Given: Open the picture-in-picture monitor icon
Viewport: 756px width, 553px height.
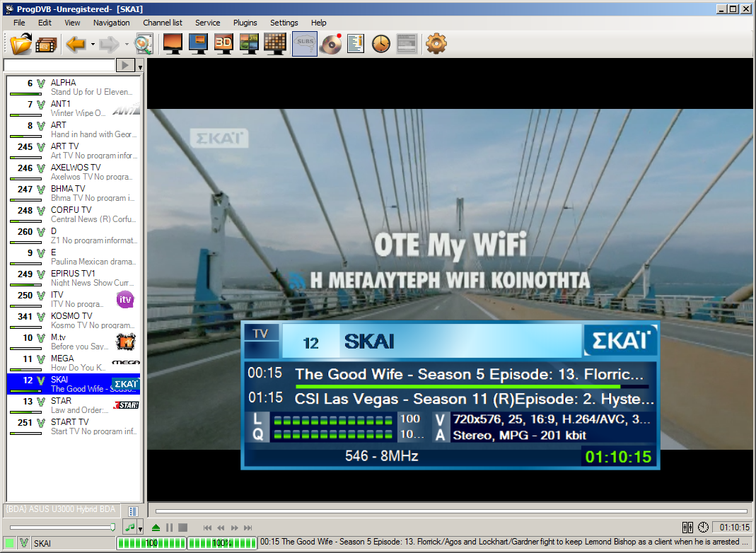Looking at the screenshot, I should pos(249,45).
